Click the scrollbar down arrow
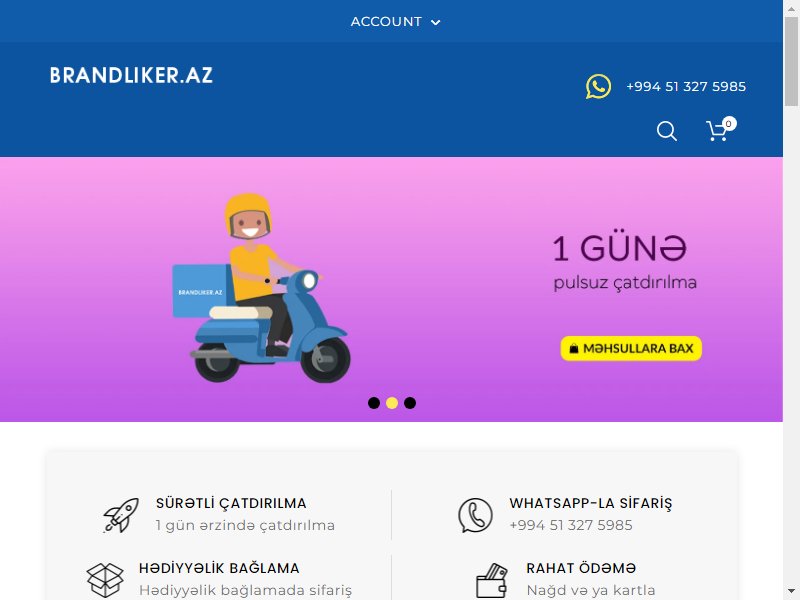This screenshot has height=600, width=800. click(x=791, y=592)
